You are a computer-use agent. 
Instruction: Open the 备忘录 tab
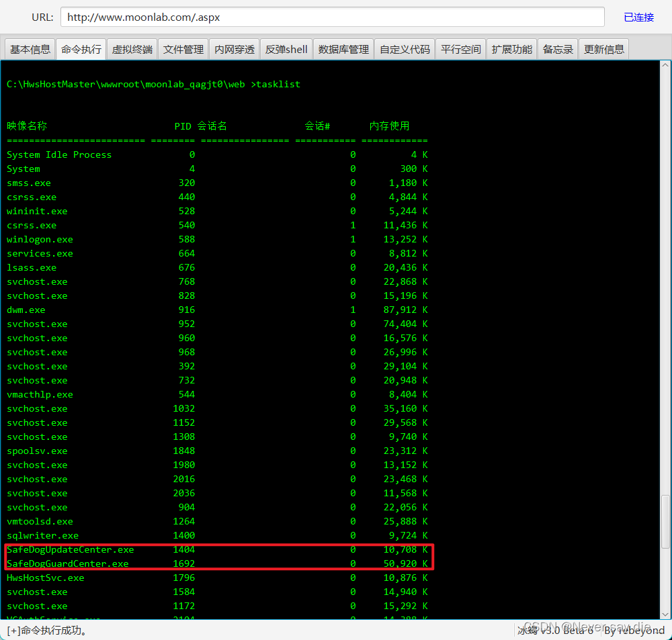[x=558, y=49]
